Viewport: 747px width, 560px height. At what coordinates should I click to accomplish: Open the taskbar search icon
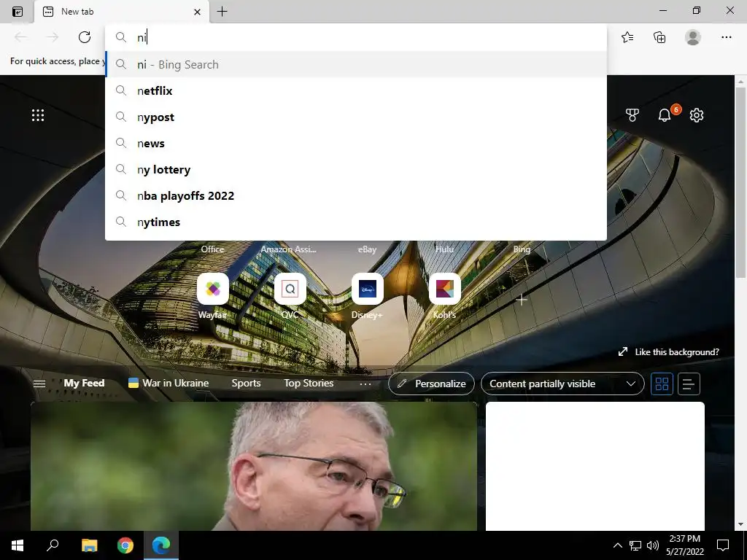click(53, 545)
